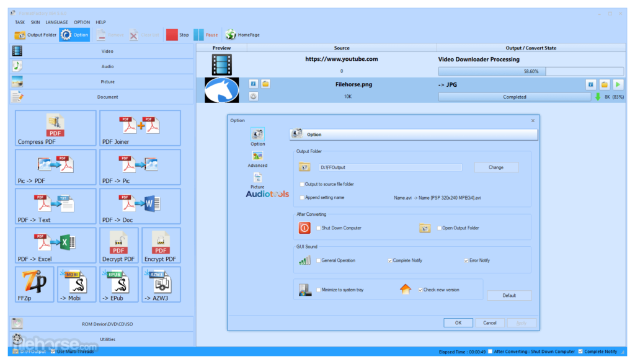635x364 pixels.
Task: Select the -> EPub converter
Action: click(x=118, y=284)
